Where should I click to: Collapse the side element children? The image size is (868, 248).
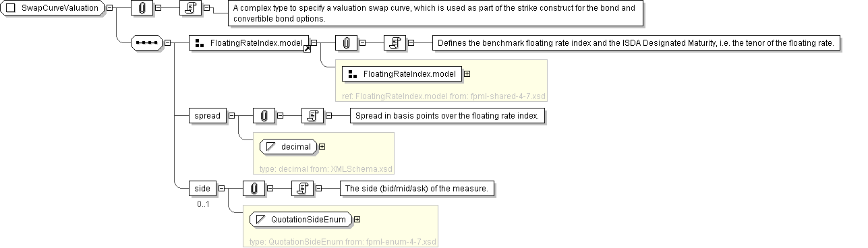(x=221, y=188)
